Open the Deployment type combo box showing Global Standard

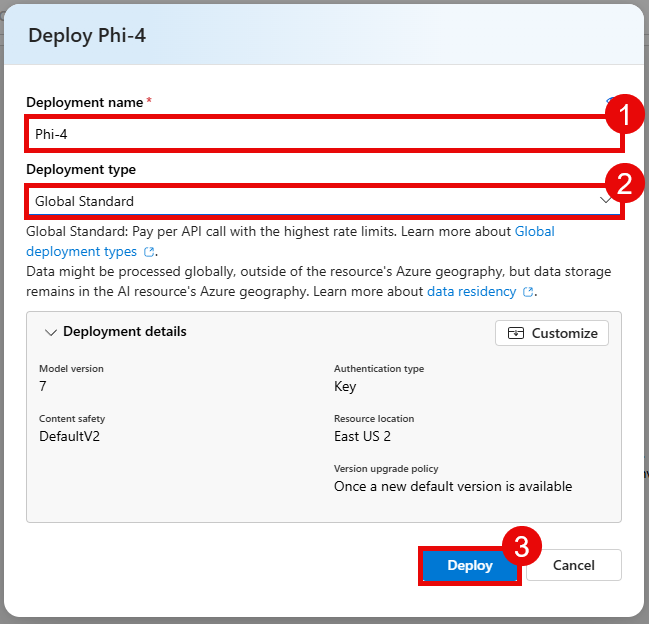pyautogui.click(x=310, y=201)
